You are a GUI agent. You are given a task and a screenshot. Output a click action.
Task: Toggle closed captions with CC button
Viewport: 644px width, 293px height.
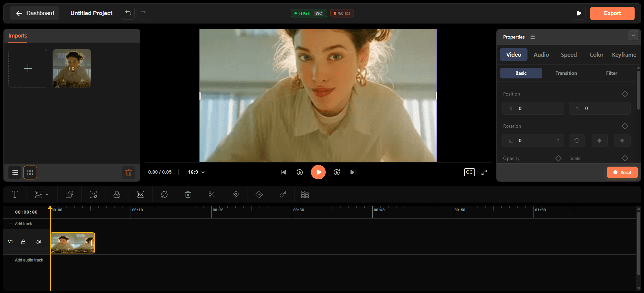pos(469,172)
